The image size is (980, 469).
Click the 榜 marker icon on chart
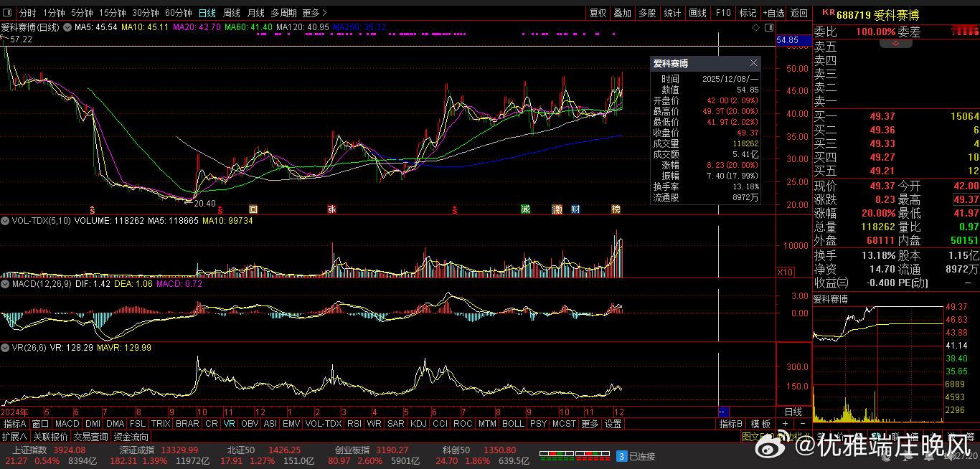click(x=616, y=209)
